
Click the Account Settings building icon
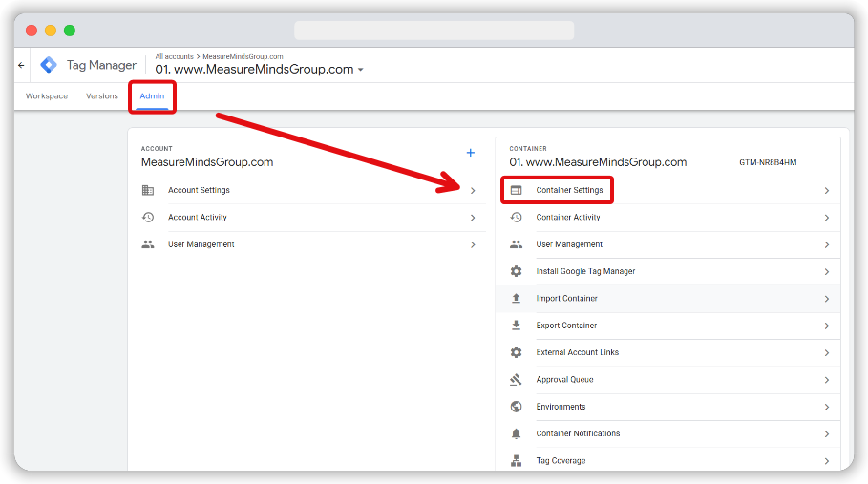pos(148,190)
